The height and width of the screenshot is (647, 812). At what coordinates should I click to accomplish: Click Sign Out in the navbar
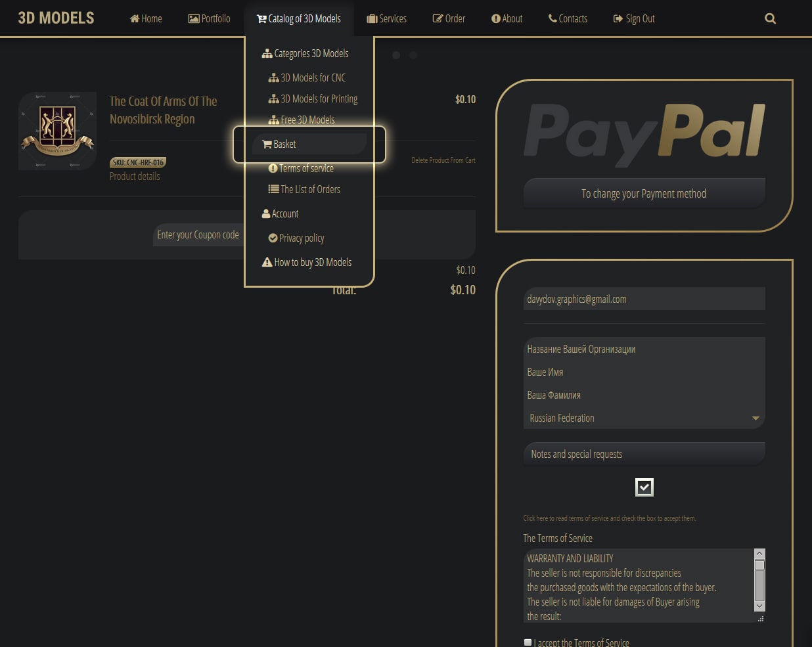pyautogui.click(x=634, y=18)
